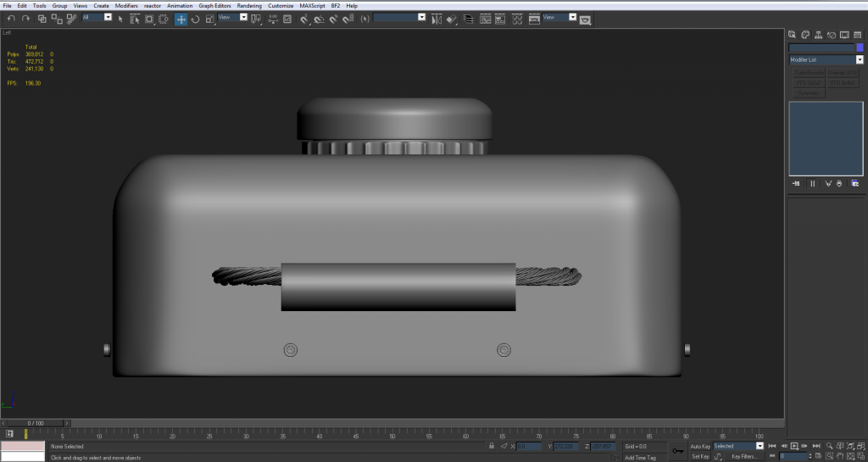The image size is (868, 462).
Task: Toggle Set Key mode
Action: [700, 456]
